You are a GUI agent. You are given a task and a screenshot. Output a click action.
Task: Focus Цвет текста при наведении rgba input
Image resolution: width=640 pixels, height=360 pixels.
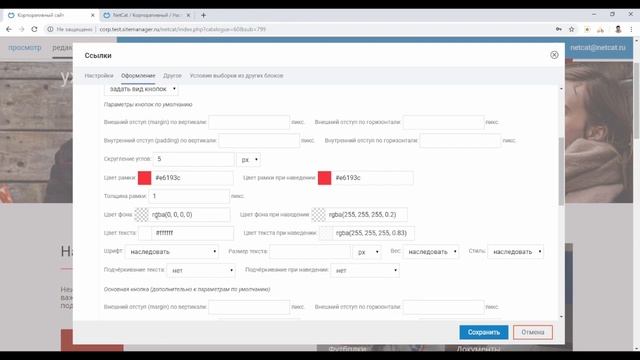[373, 233]
